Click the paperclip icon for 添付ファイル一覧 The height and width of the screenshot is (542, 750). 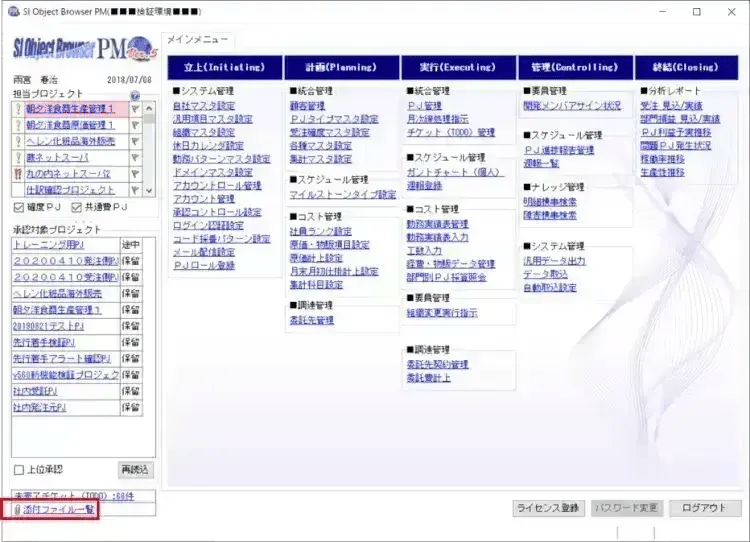17,510
